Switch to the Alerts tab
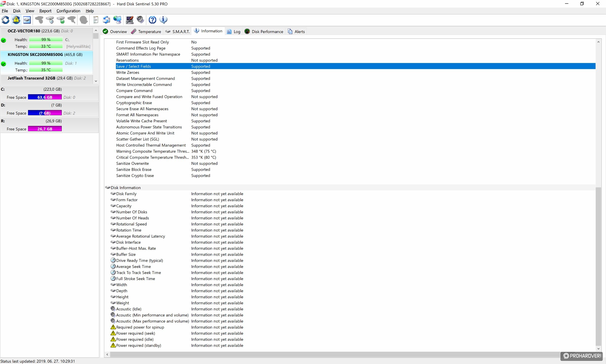The width and height of the screenshot is (606, 364). (296, 32)
